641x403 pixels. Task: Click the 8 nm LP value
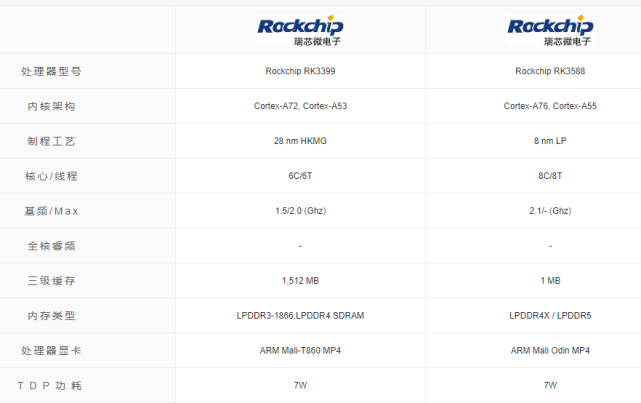(x=550, y=141)
